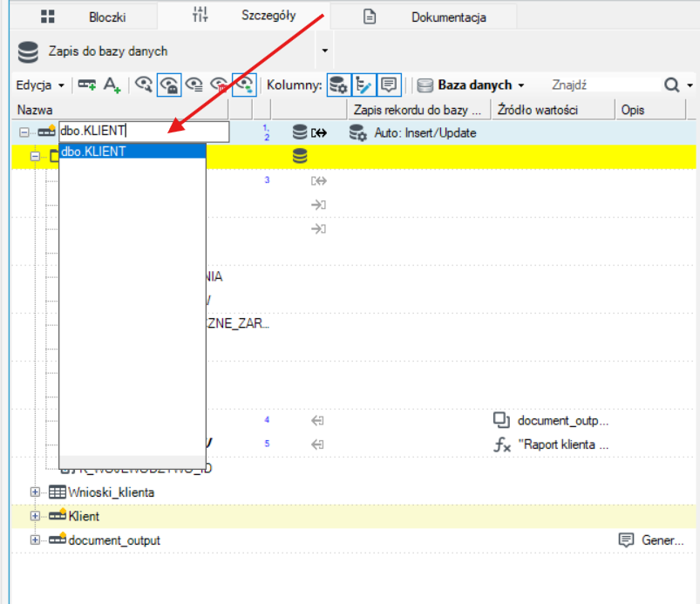
Task: Collapse the yellow highlighted child node
Action: 35,156
